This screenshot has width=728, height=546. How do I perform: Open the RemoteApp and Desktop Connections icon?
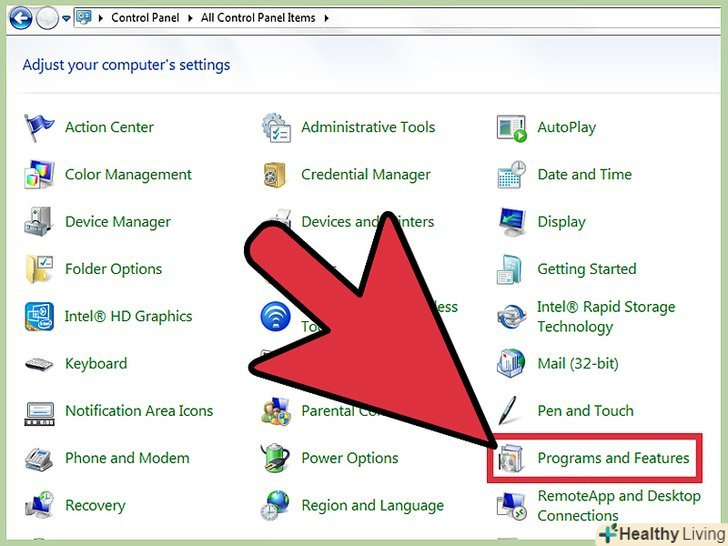tap(512, 506)
